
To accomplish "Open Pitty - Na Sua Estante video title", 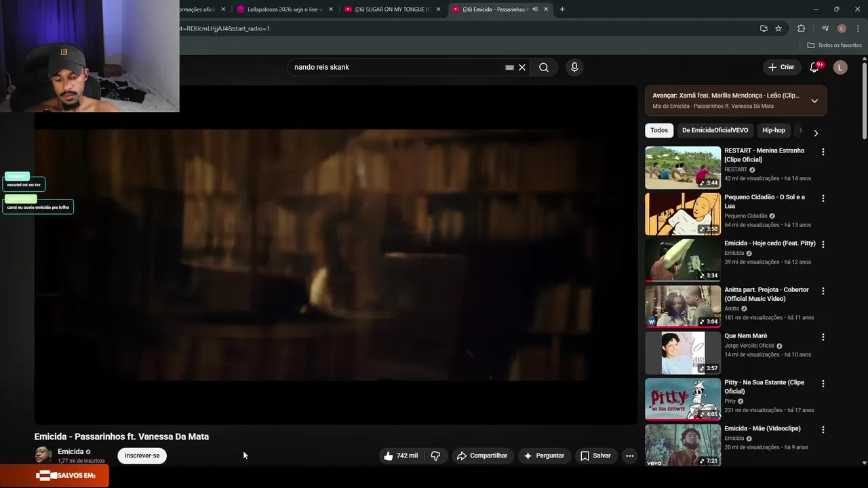I will click(x=764, y=387).
